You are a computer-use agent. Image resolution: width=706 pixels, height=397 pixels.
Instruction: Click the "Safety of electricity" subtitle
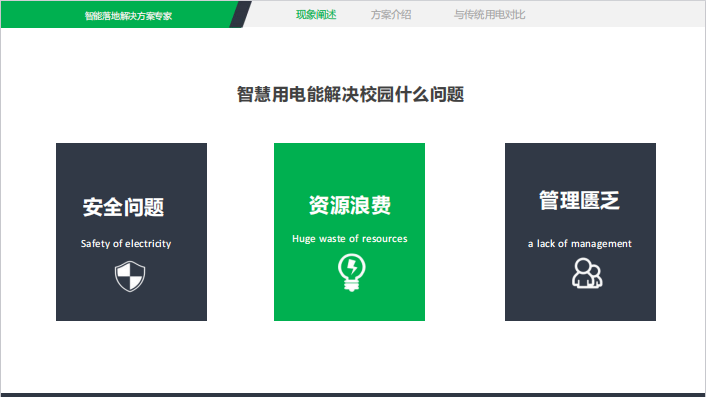coord(126,244)
